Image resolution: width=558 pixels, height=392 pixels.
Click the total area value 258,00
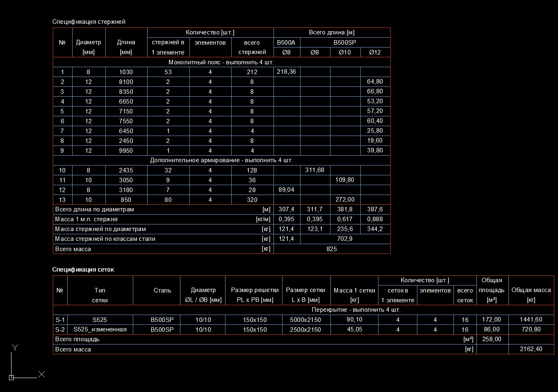pyautogui.click(x=492, y=339)
